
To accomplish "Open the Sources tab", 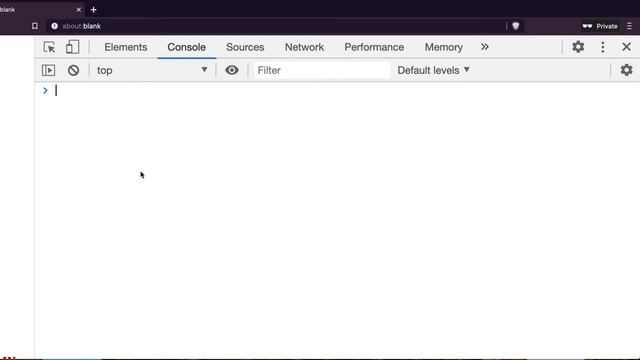I will [x=245, y=47].
